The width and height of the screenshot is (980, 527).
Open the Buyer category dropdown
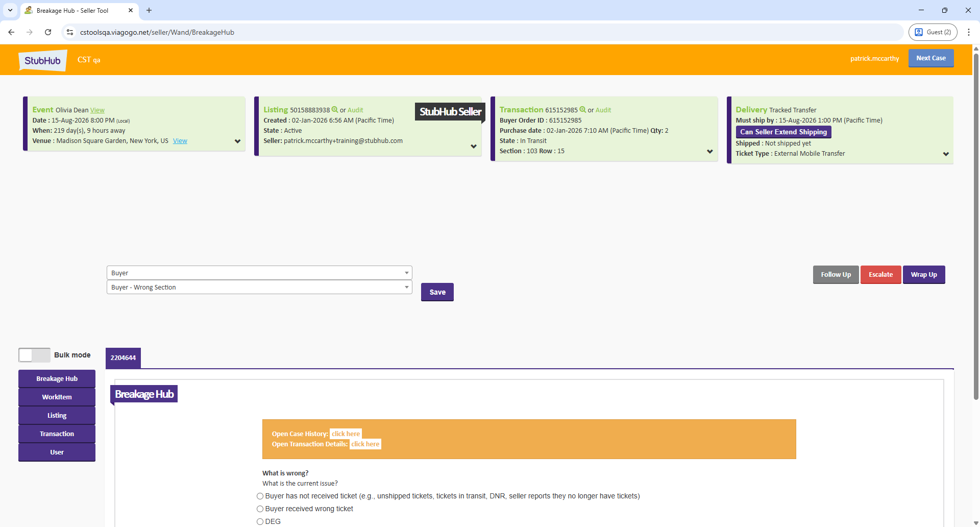(x=259, y=273)
